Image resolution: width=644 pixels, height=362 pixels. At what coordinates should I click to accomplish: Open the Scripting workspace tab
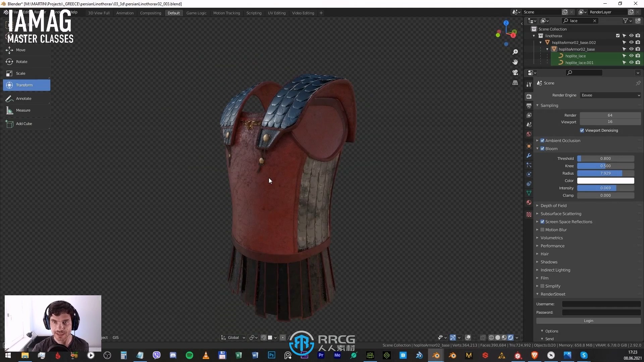click(x=254, y=13)
